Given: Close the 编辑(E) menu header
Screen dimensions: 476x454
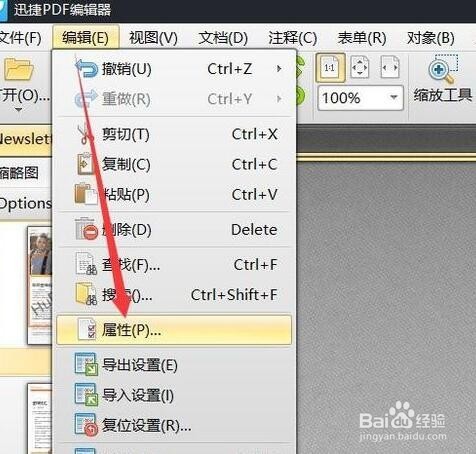Looking at the screenshot, I should pyautogui.click(x=86, y=37).
